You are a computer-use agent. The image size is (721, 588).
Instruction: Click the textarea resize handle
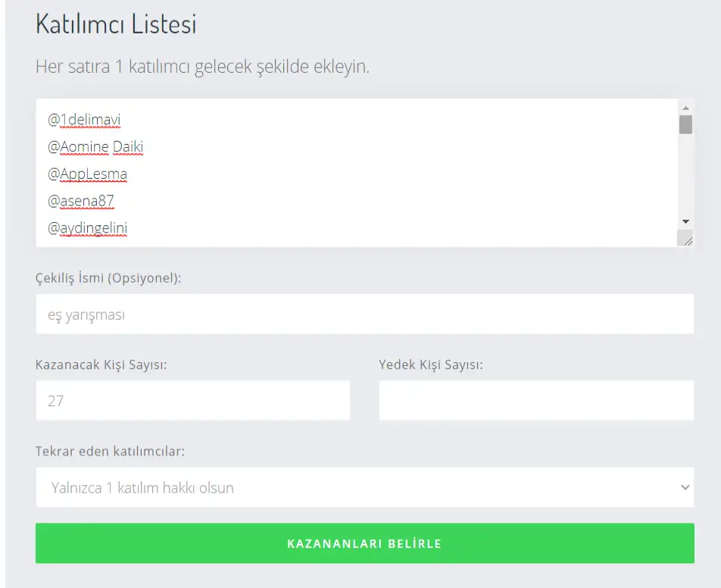pyautogui.click(x=688, y=240)
